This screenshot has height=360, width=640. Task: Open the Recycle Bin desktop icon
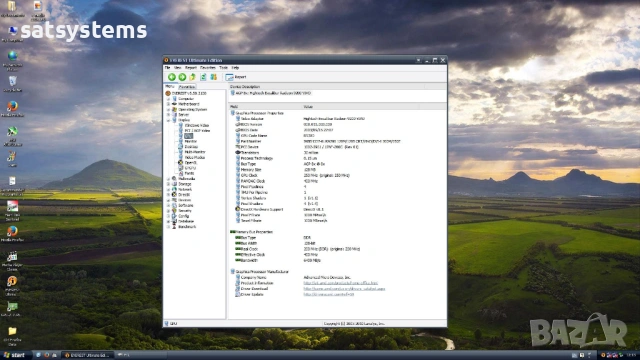13,83
